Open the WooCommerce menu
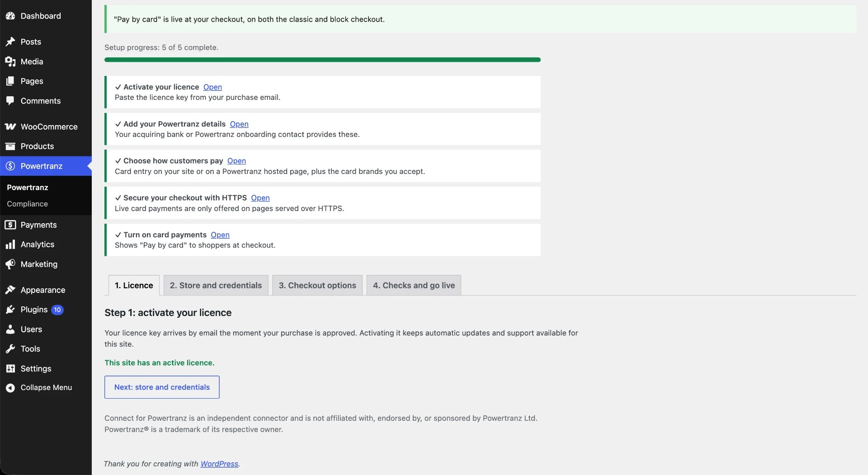This screenshot has height=475, width=868. coord(46,127)
